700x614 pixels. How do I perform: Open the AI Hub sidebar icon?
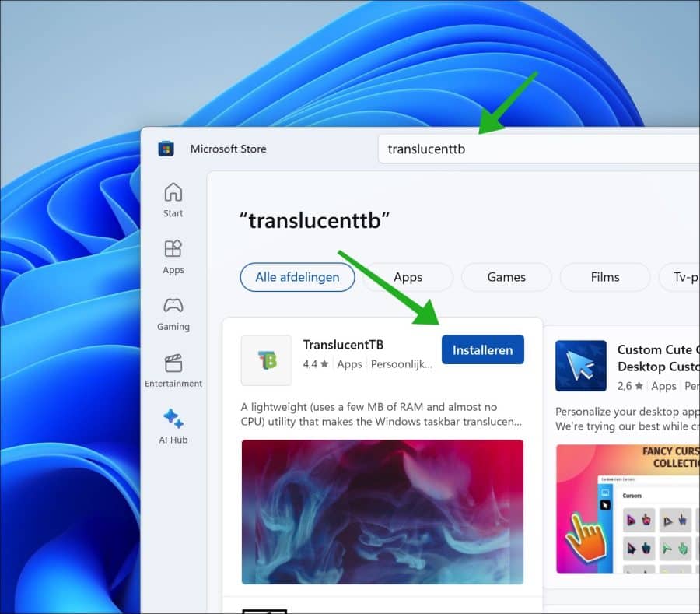click(173, 420)
